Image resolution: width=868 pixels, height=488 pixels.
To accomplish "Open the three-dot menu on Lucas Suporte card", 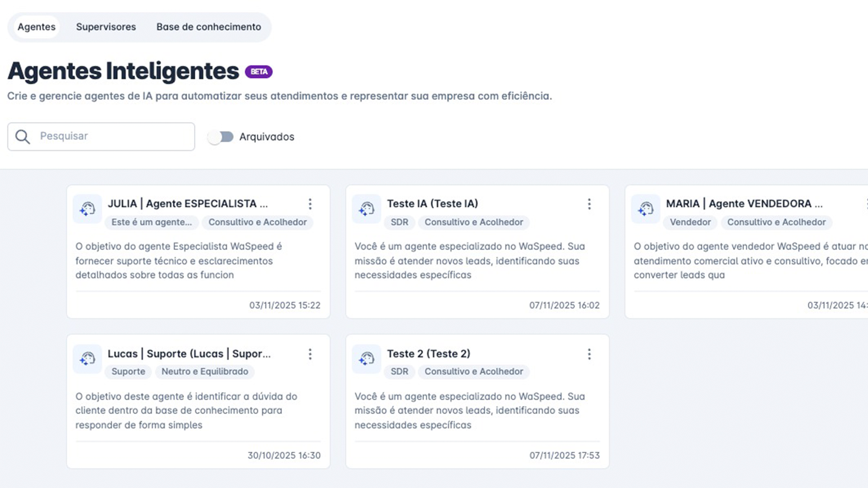I will click(x=310, y=354).
